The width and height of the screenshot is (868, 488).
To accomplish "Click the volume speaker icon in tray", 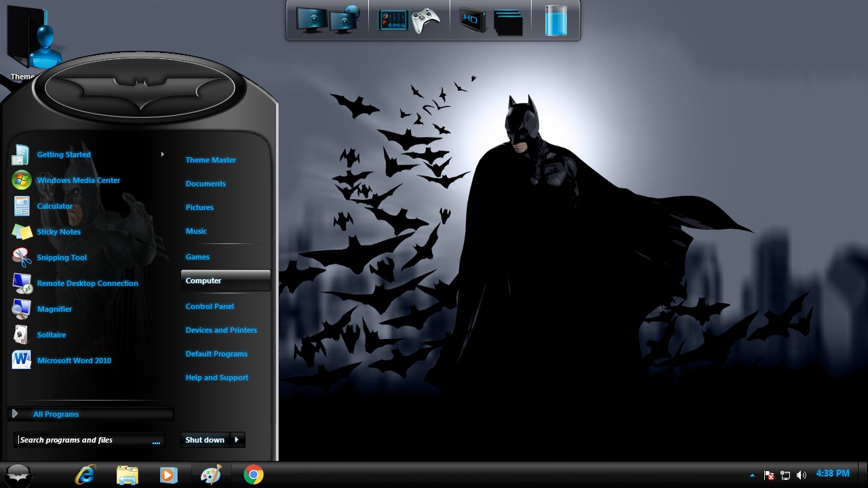I will [802, 475].
